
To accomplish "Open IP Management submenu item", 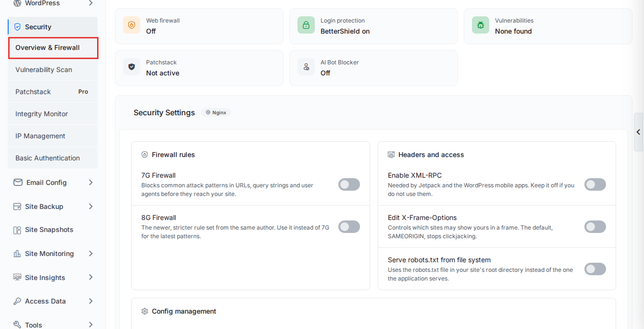I will 53,136.
